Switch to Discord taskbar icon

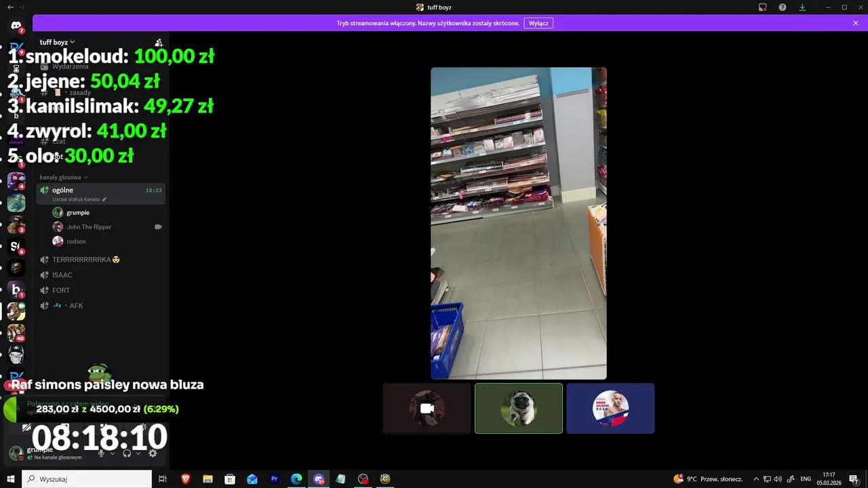tap(319, 479)
